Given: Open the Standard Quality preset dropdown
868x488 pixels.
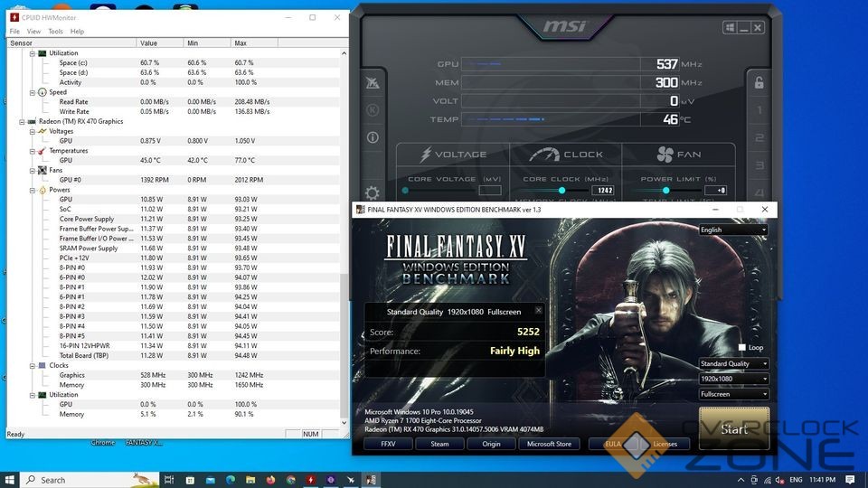Looking at the screenshot, I should point(733,363).
